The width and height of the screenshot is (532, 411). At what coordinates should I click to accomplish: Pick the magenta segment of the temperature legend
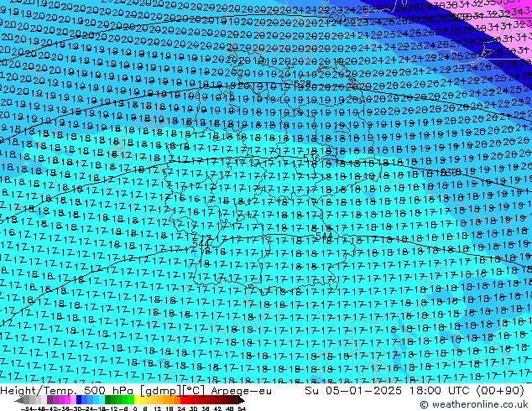(x=67, y=400)
